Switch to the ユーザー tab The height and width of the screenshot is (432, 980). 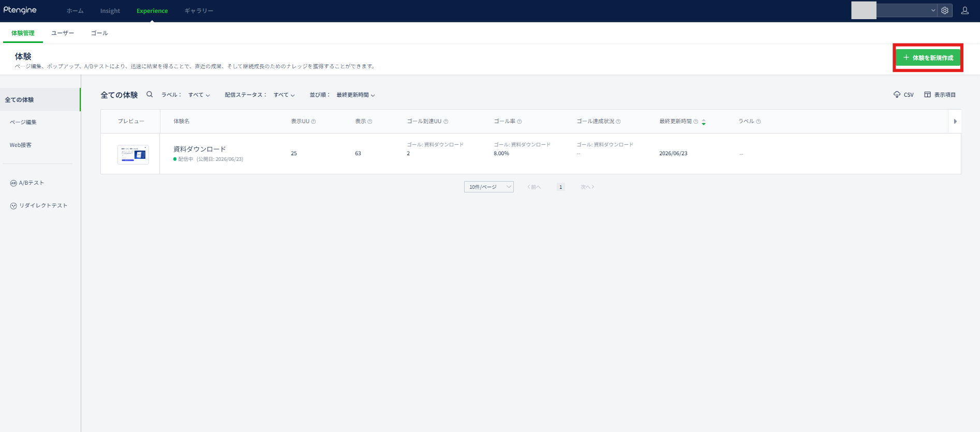click(x=63, y=33)
